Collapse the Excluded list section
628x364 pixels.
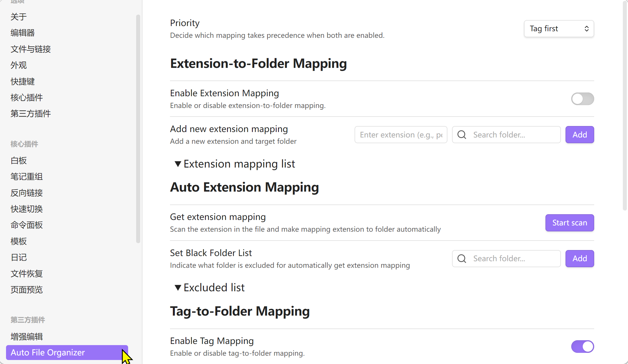point(178,288)
